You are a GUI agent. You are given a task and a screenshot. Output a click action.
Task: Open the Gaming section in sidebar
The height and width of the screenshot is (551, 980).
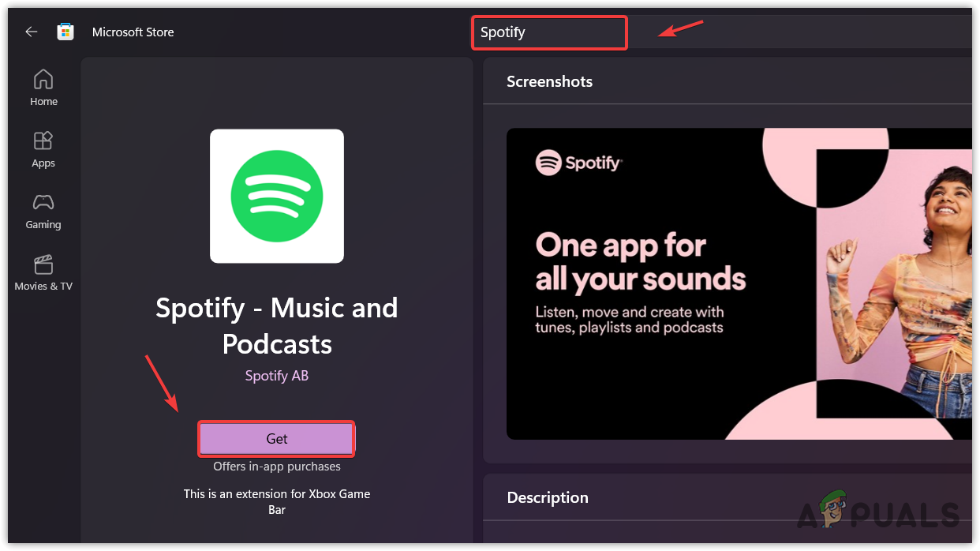click(43, 211)
